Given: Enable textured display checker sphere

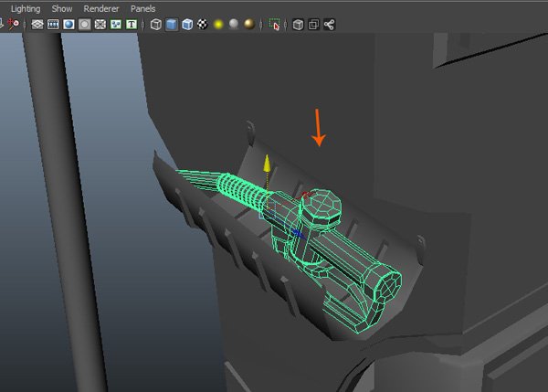Looking at the screenshot, I should (x=203, y=24).
